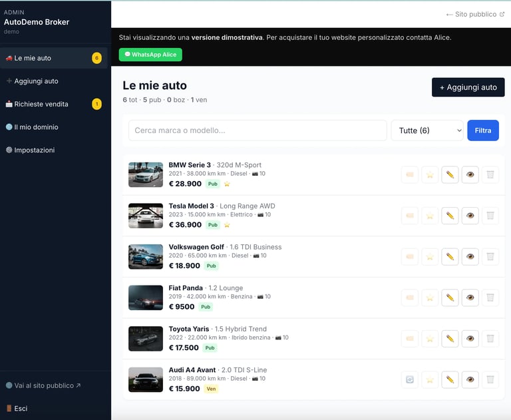Open Richieste vendita in sidebar
Screen dimensions: 511x420
[54, 104]
